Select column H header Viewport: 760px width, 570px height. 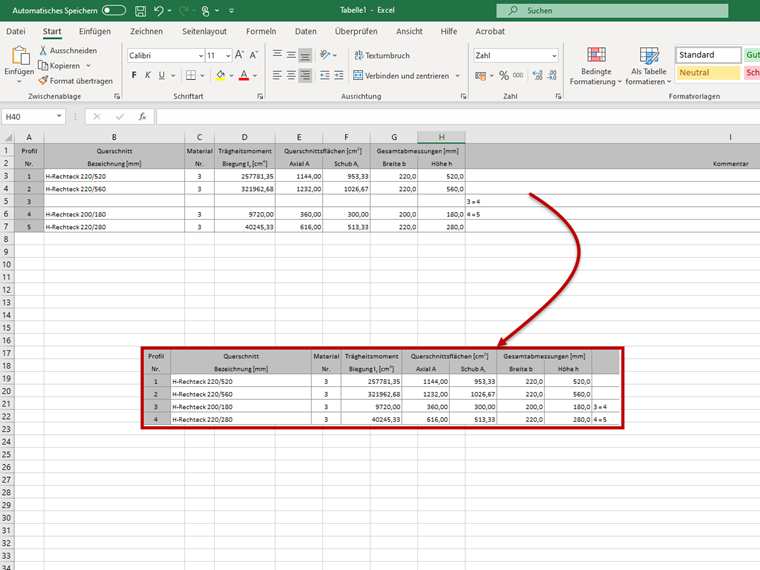pyautogui.click(x=441, y=137)
